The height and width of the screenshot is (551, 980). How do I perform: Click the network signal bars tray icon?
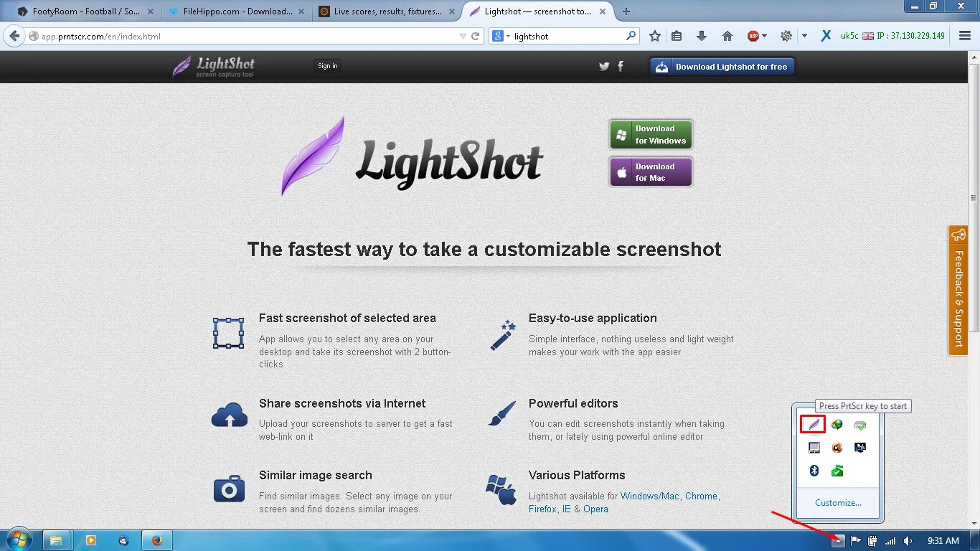(x=890, y=541)
